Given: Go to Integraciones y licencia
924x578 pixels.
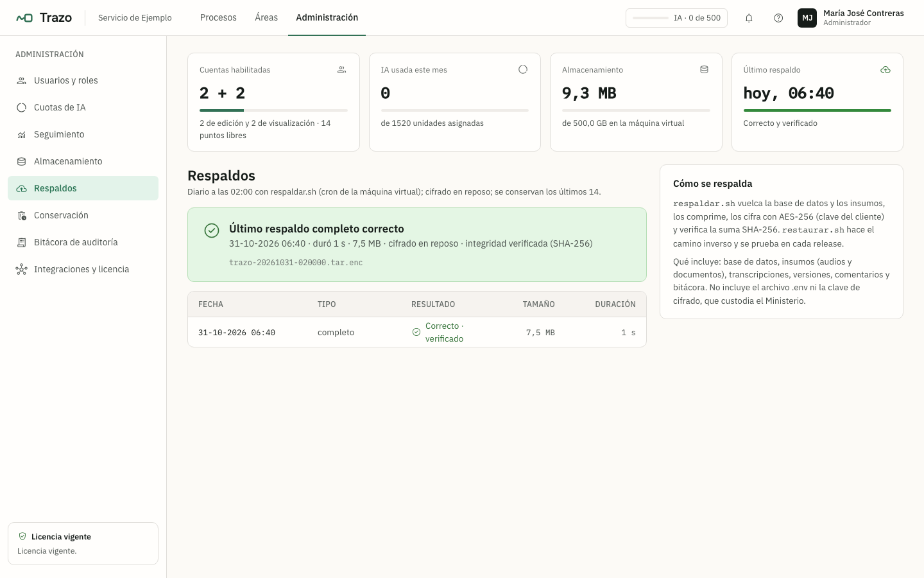Looking at the screenshot, I should tap(83, 269).
